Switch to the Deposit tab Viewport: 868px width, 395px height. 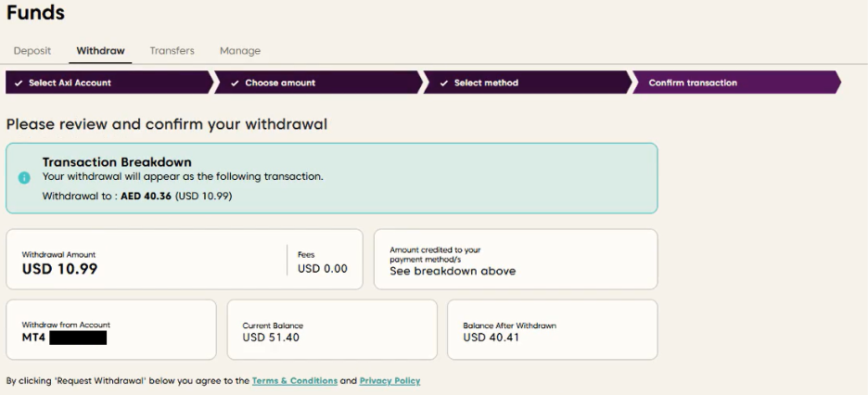pyautogui.click(x=32, y=51)
